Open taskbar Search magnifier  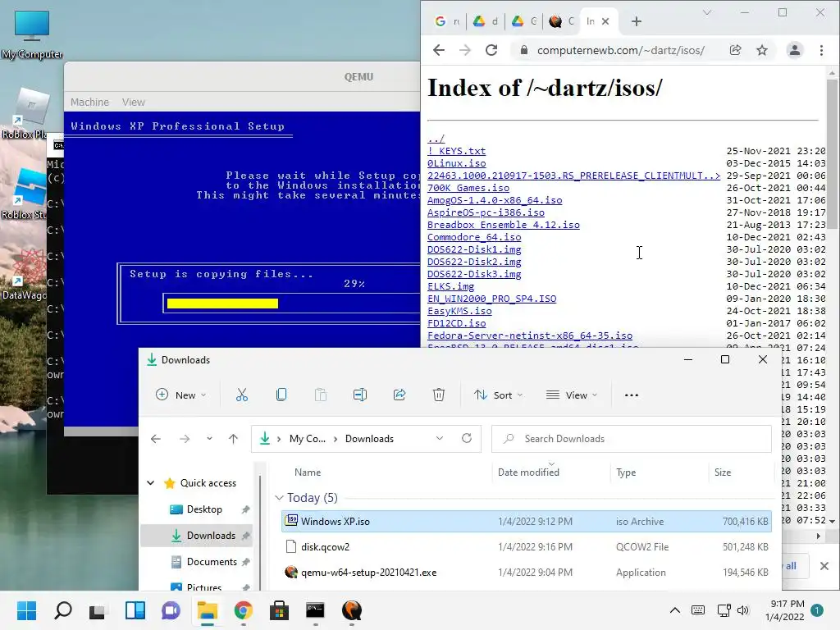62,610
